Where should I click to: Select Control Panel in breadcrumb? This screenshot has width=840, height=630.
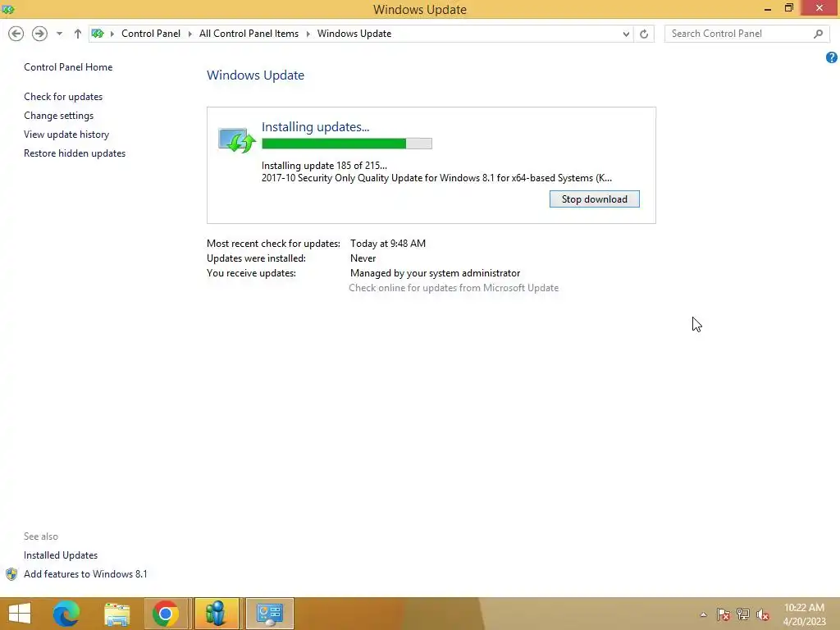151,34
